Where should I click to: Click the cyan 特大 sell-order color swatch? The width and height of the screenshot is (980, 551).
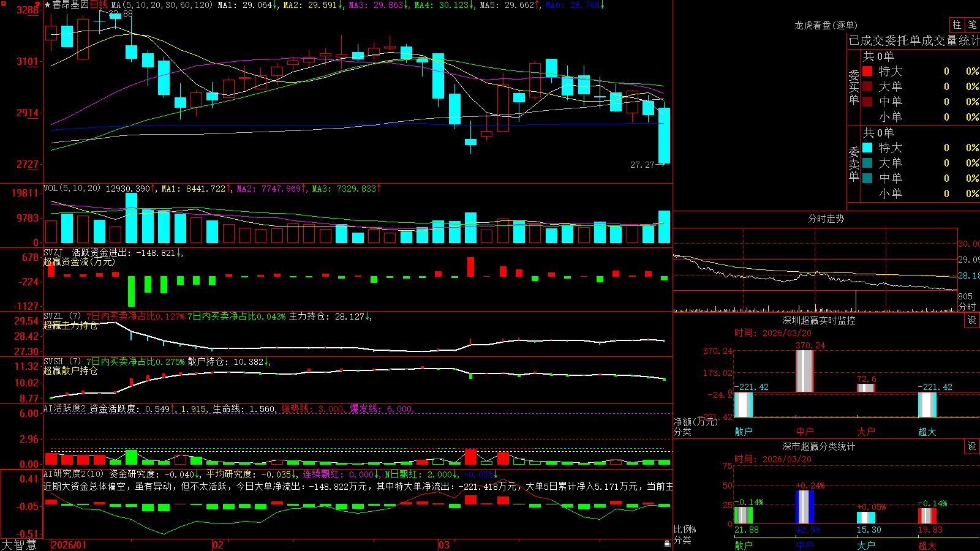(x=867, y=148)
